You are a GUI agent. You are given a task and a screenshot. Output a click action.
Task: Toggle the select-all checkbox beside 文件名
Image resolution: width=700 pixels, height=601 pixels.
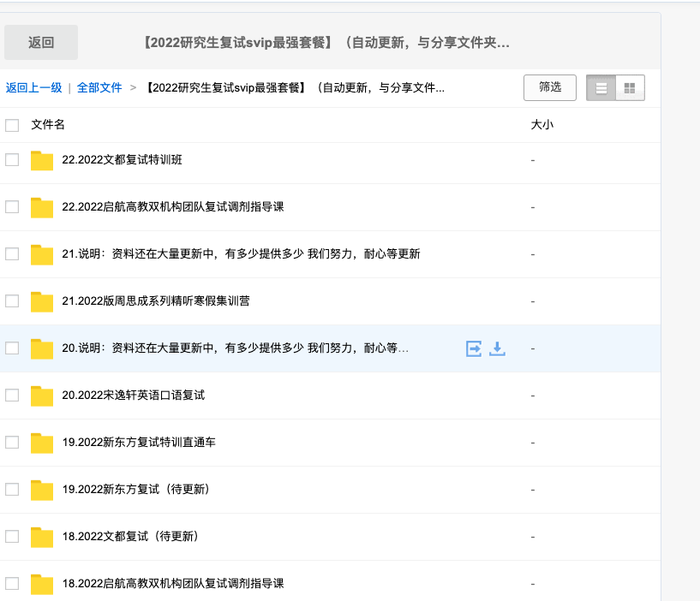(x=12, y=125)
